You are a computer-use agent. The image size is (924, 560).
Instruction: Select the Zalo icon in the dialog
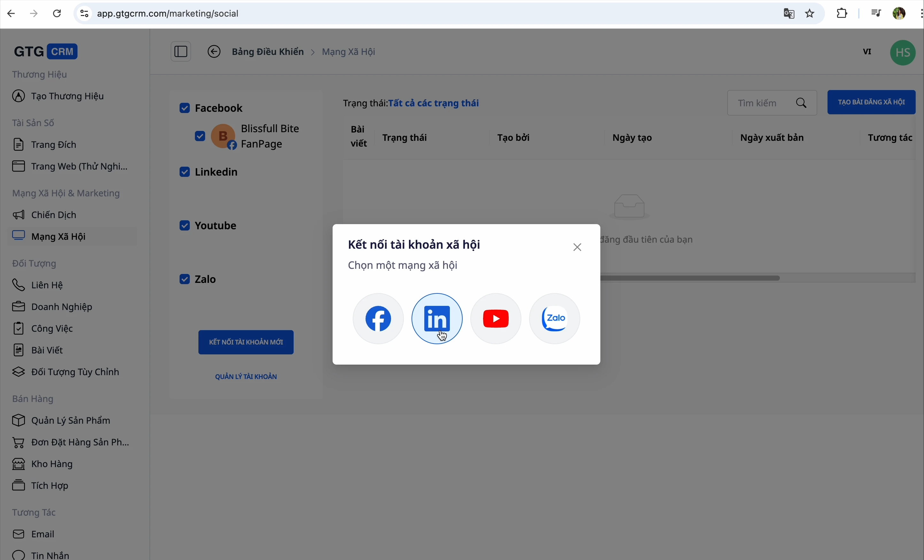pos(554,318)
